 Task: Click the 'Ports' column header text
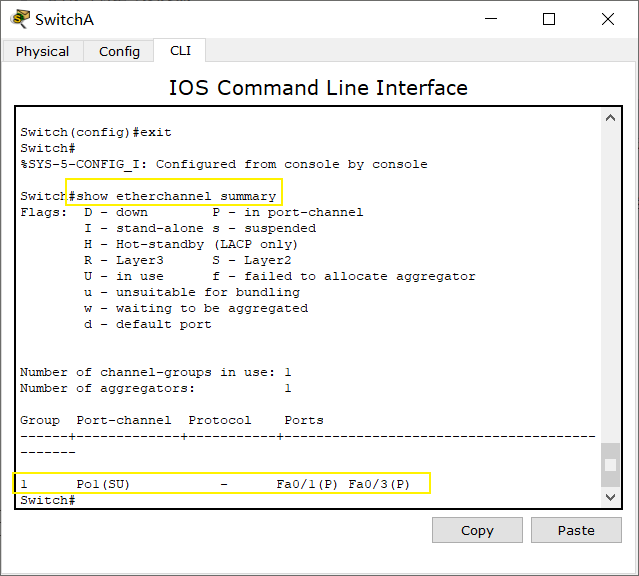[304, 420]
